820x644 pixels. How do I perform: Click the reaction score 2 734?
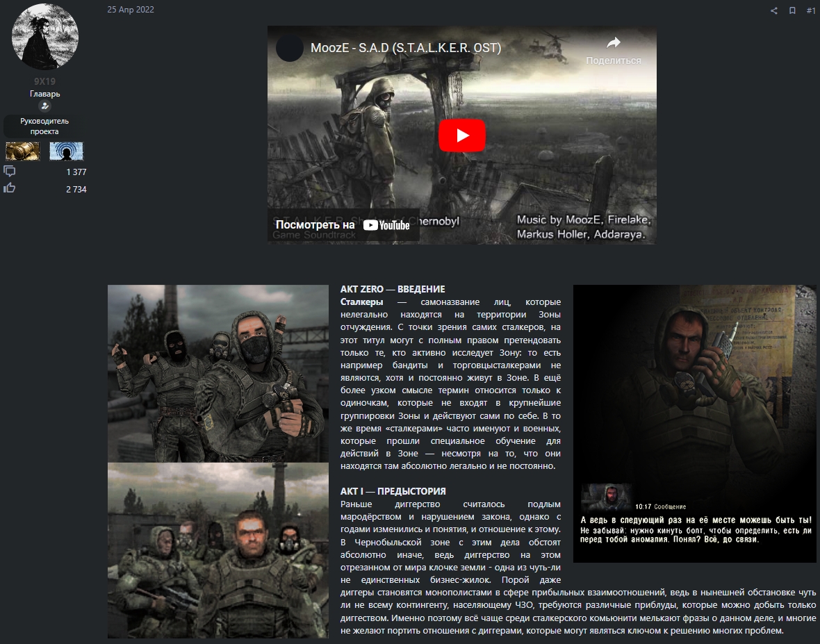point(76,189)
